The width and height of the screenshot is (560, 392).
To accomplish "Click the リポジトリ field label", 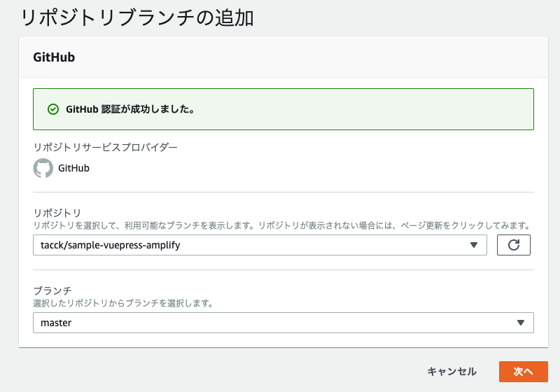I will click(57, 213).
